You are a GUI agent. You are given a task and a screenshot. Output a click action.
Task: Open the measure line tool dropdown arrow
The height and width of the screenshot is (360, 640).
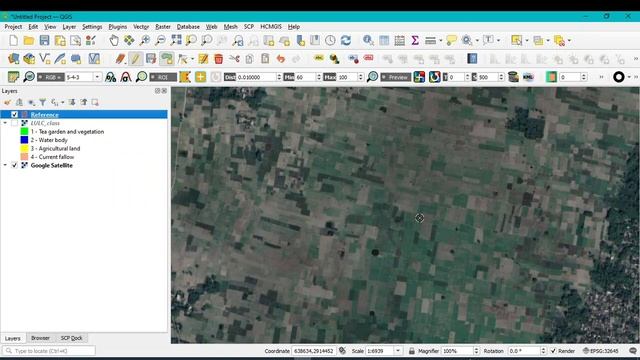click(x=440, y=40)
